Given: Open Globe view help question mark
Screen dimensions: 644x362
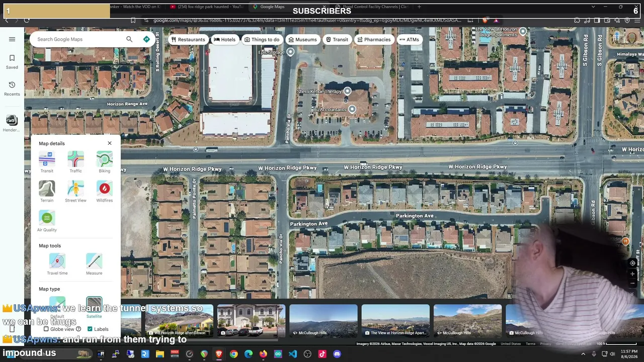Looking at the screenshot, I should coord(78,329).
